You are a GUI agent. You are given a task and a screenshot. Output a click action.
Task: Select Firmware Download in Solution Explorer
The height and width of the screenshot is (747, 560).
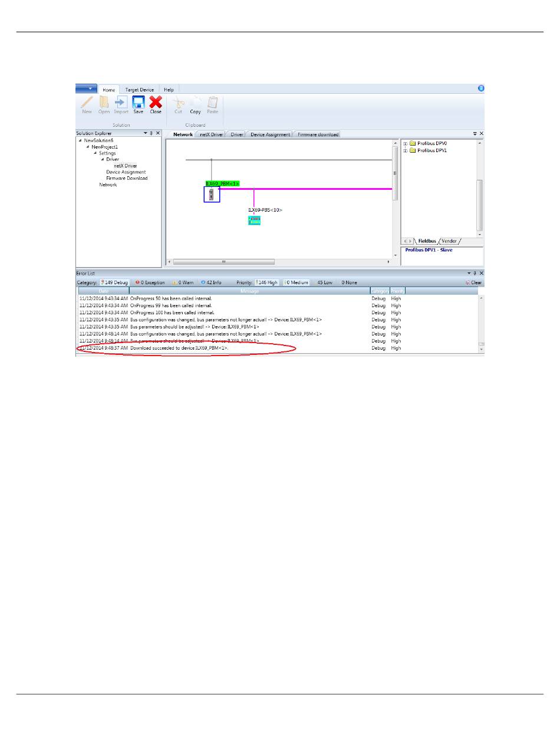(x=127, y=178)
